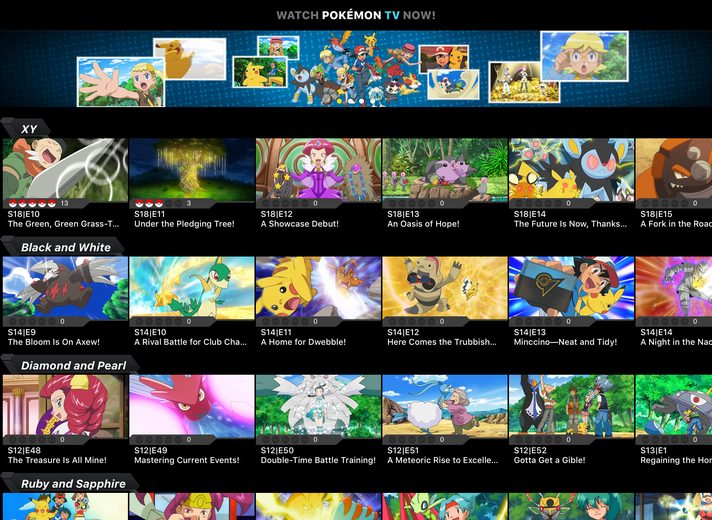This screenshot has width=712, height=520.
Task: Rate The Treasure Is All Mine Poké Balls
Action: coord(32,439)
